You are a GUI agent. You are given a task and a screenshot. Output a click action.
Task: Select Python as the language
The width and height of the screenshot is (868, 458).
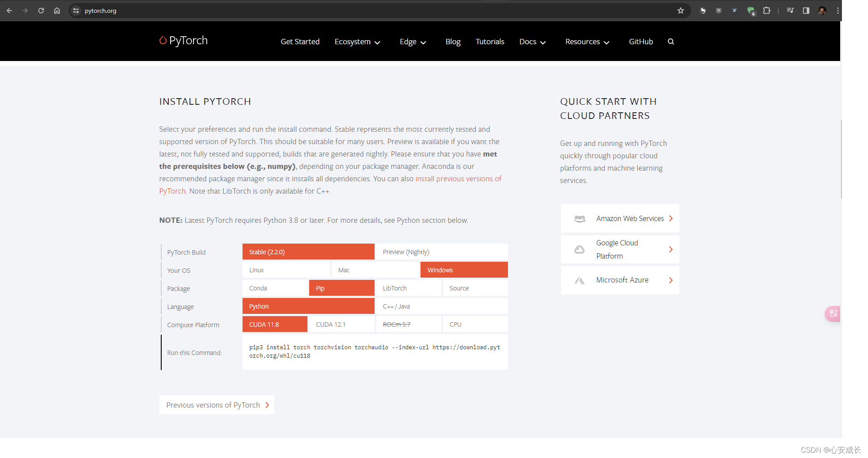tap(308, 306)
